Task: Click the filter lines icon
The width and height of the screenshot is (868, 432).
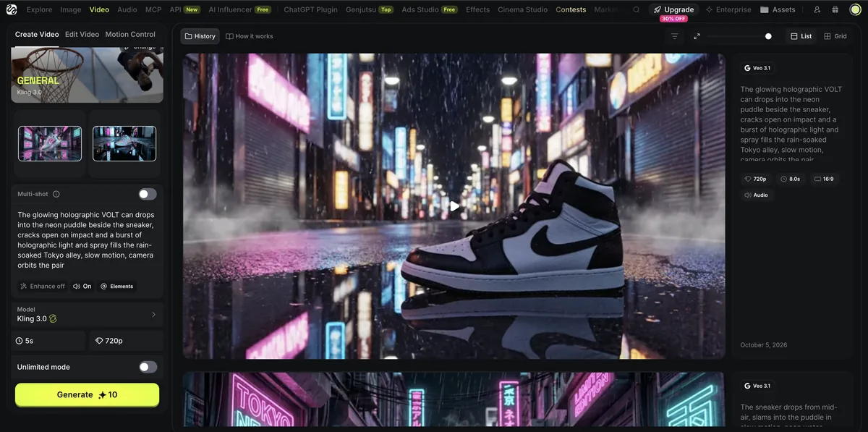Action: (x=675, y=36)
